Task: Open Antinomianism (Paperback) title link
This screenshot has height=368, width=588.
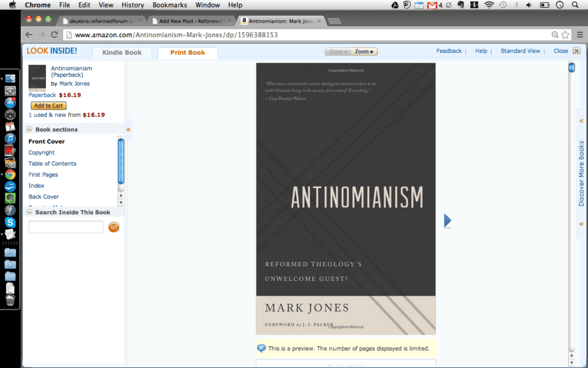Action: point(71,71)
